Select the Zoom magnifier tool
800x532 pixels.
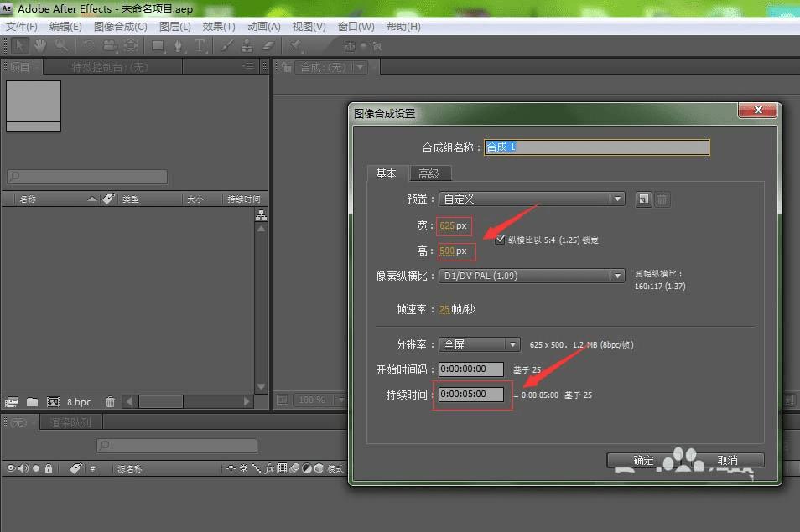tap(61, 46)
